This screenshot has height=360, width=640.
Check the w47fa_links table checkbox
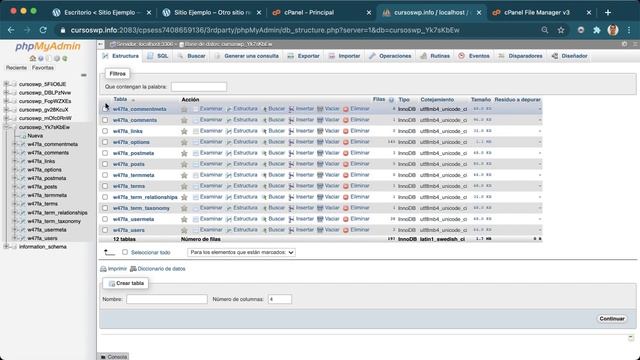(x=105, y=131)
